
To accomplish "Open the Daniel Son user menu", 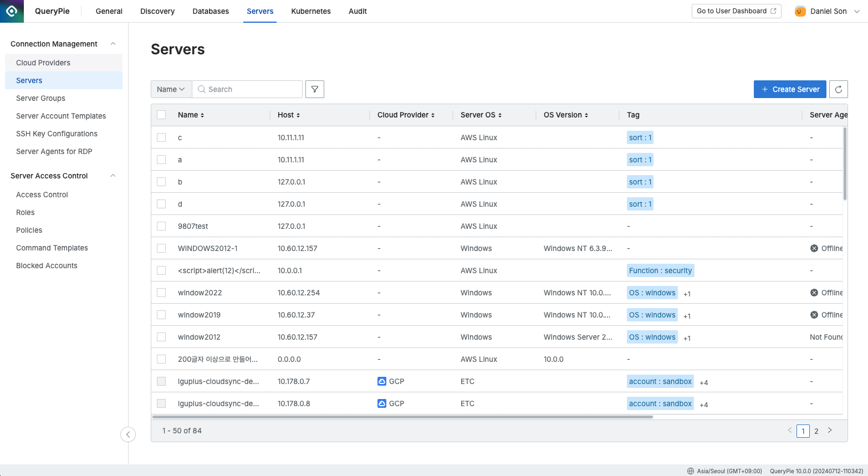I will 828,11.
